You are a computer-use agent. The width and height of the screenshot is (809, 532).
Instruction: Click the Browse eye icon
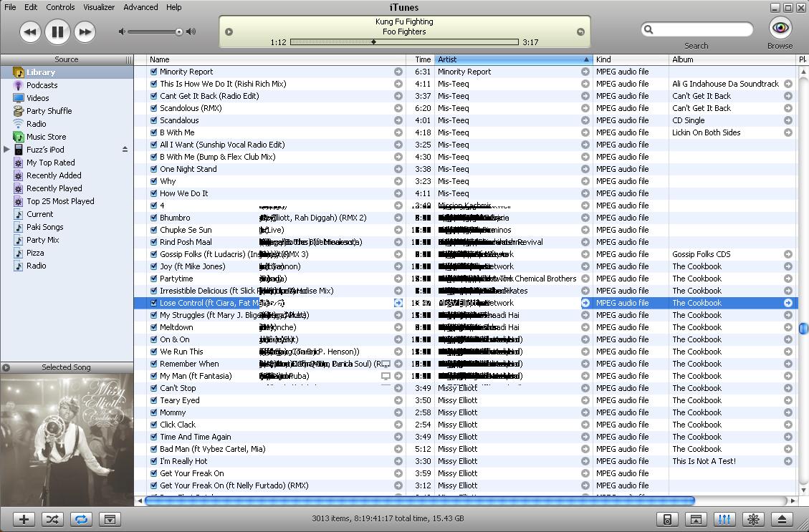coord(780,27)
